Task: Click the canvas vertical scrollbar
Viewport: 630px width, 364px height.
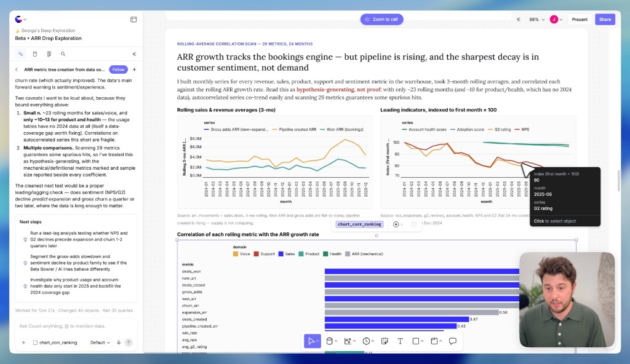Action: click(x=619, y=181)
